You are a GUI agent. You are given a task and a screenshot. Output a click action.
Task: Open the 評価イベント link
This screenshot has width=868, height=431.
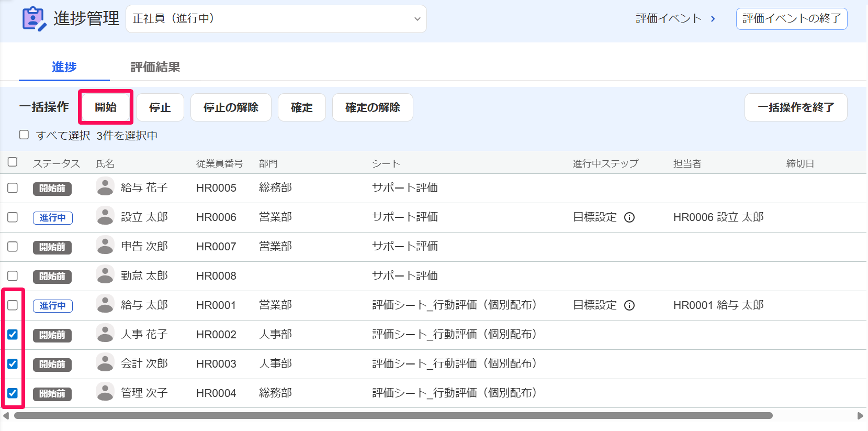[x=669, y=19]
